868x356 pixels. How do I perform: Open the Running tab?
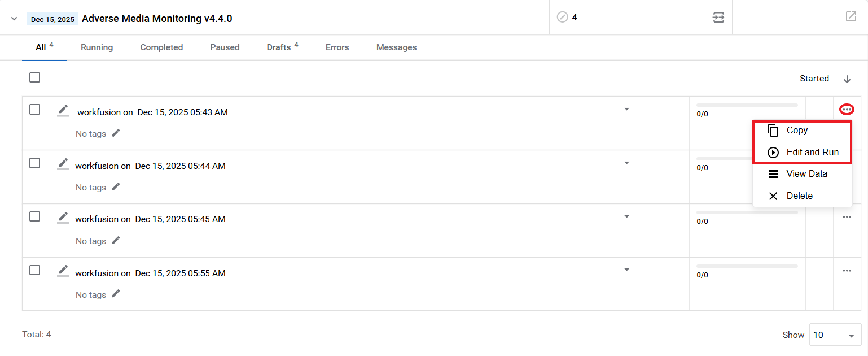tap(97, 47)
